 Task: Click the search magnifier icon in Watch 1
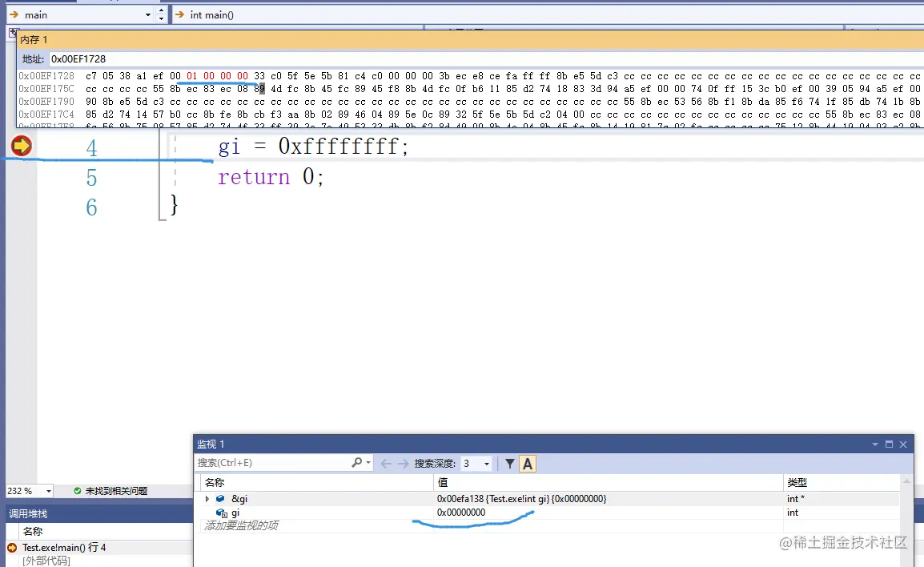356,463
